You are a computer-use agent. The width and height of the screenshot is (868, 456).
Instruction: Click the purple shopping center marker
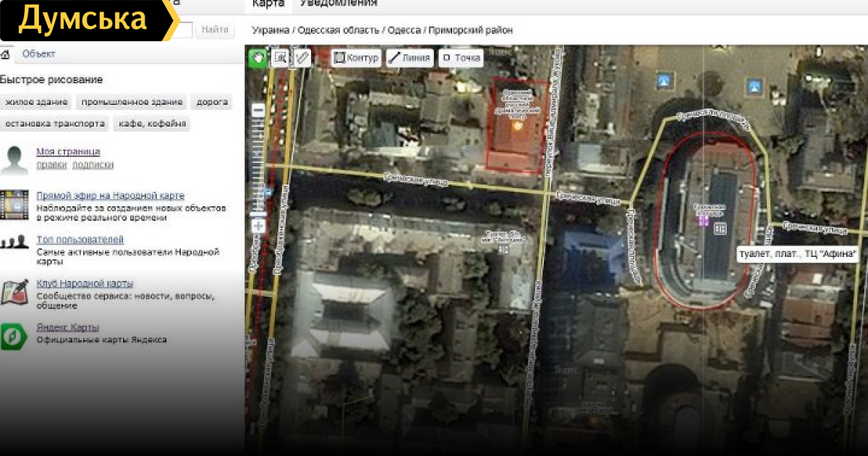702,220
